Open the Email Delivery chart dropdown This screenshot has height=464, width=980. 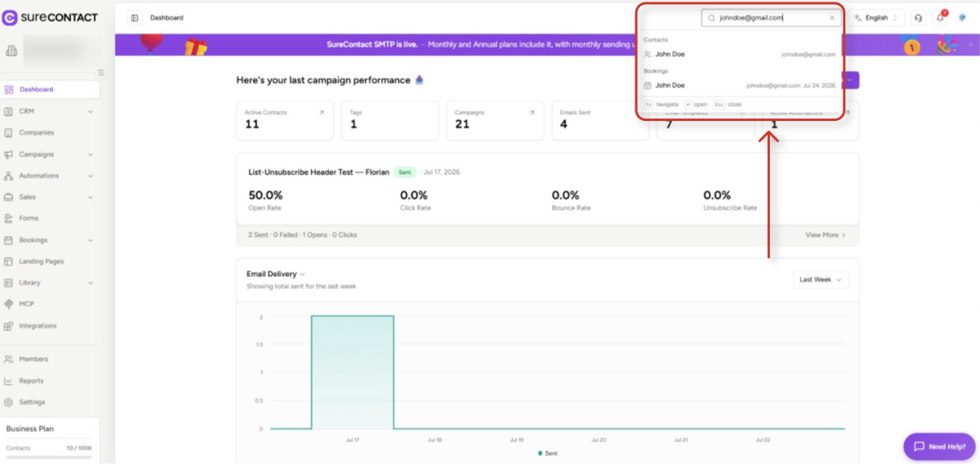pyautogui.click(x=276, y=274)
